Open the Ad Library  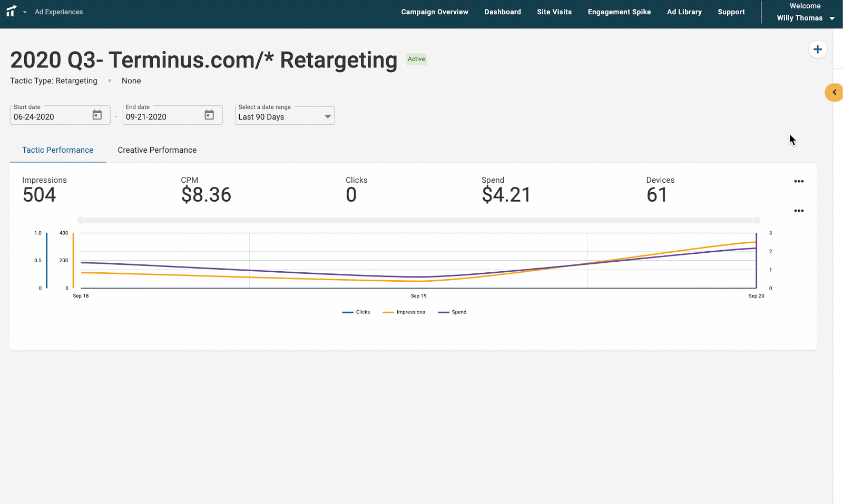tap(684, 12)
